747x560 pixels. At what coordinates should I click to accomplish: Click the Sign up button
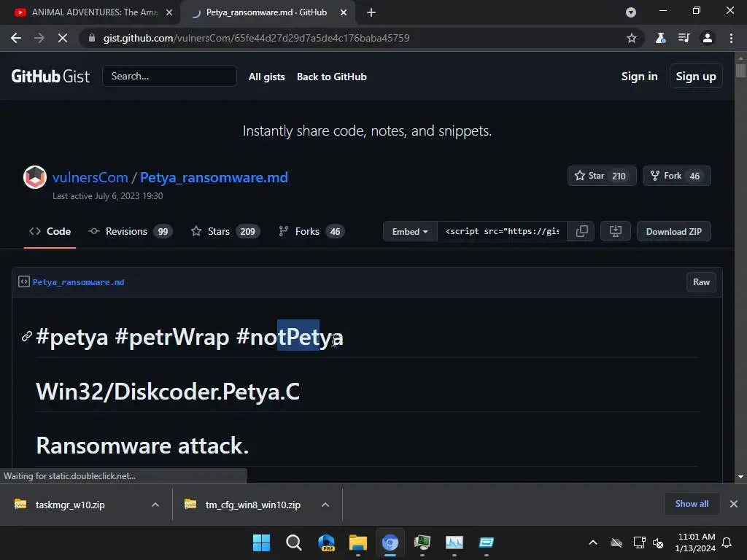[x=695, y=76]
